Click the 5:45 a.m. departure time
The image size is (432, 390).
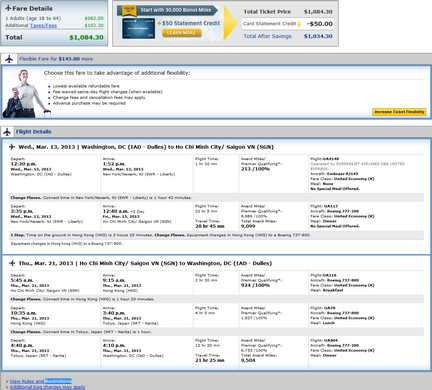[21, 280]
